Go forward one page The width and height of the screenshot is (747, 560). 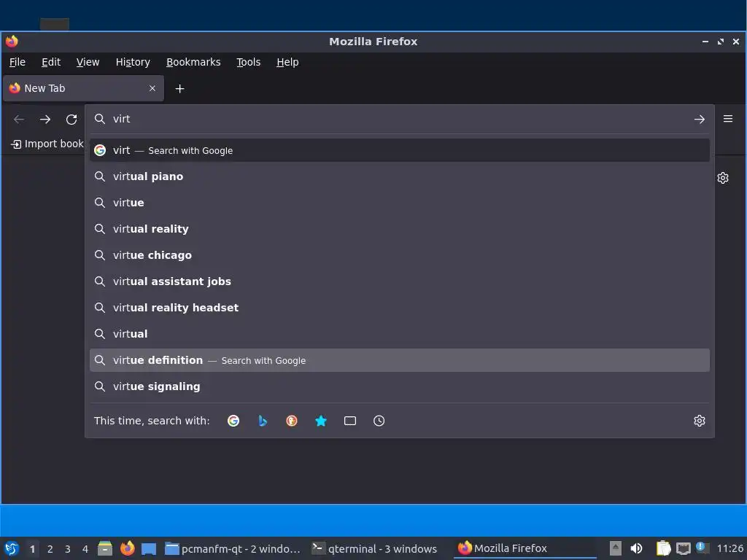45,119
